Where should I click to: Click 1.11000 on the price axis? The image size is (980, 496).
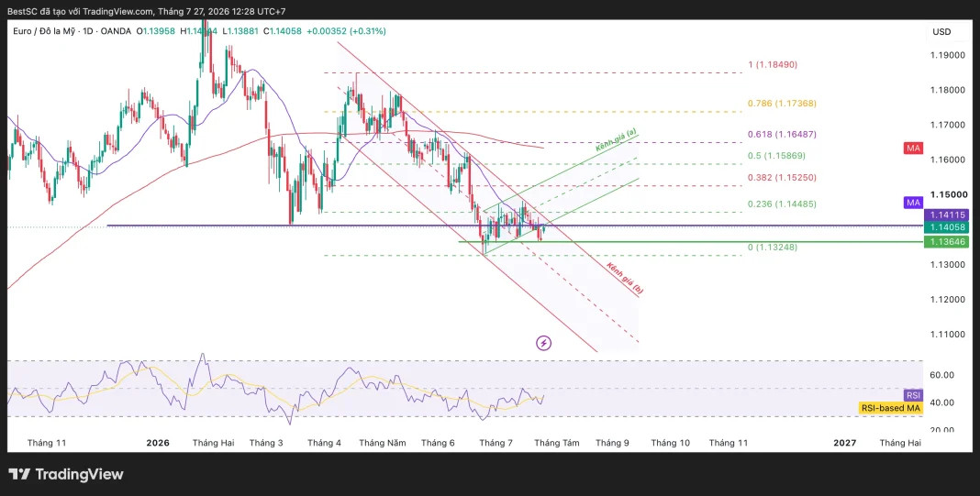pos(946,335)
